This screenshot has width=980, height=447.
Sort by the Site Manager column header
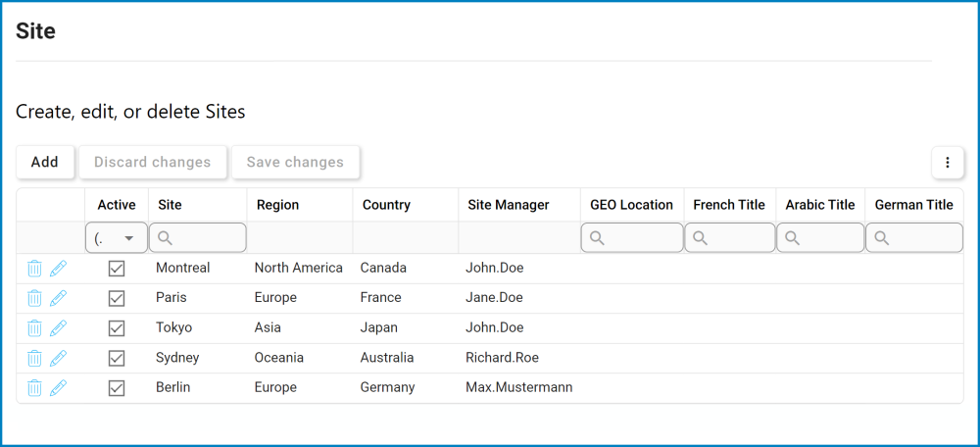tap(509, 205)
